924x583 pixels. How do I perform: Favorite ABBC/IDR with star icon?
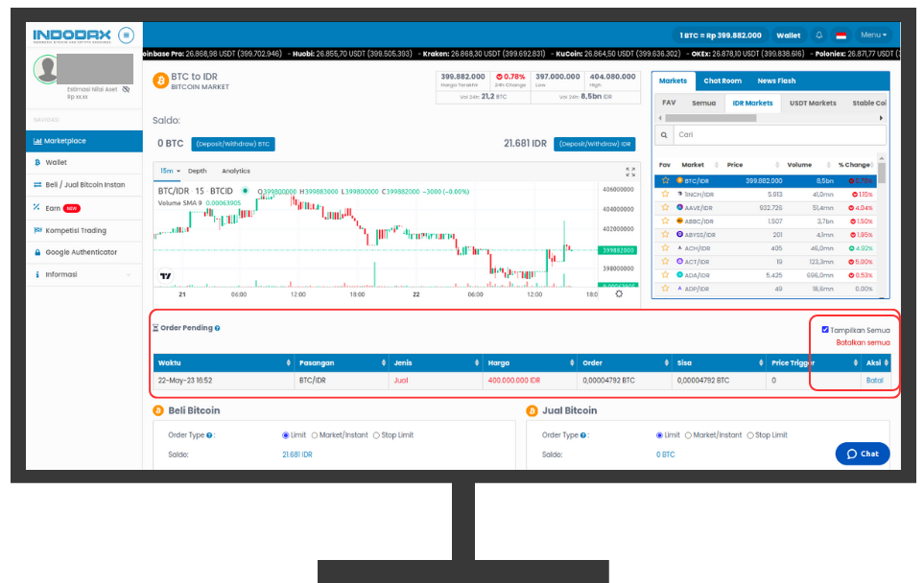665,221
